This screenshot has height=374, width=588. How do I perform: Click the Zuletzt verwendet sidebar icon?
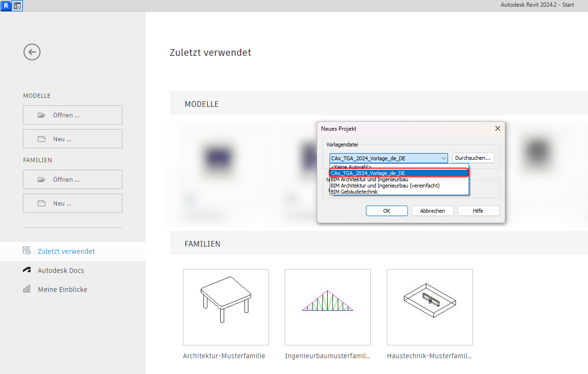(27, 251)
